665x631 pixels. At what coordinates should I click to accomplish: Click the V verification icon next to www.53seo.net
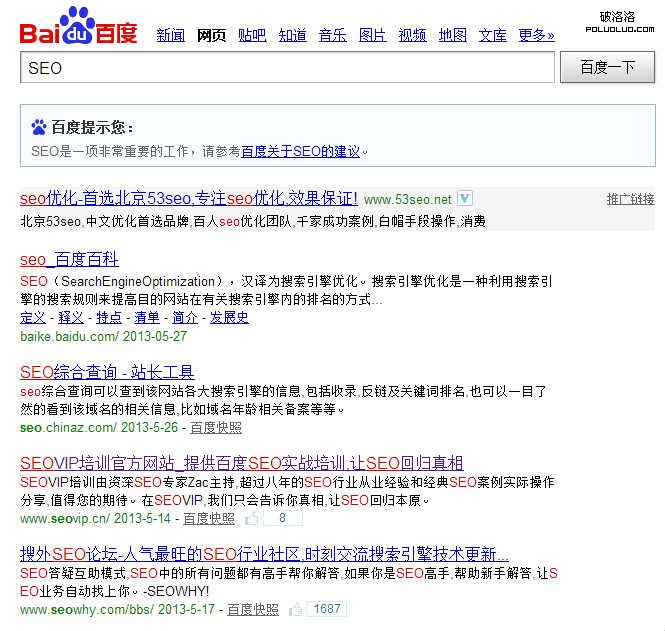[x=465, y=198]
